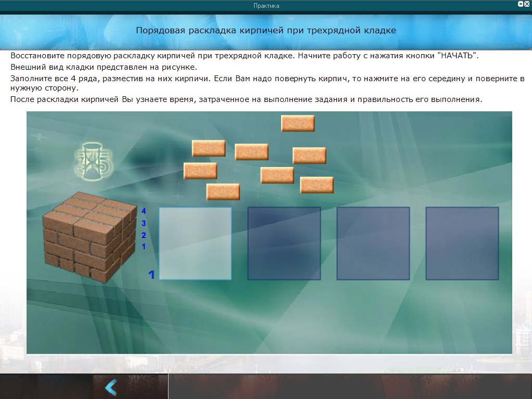Select the topmost brick above the others
Screen dimensions: 532x399
(x=298, y=123)
